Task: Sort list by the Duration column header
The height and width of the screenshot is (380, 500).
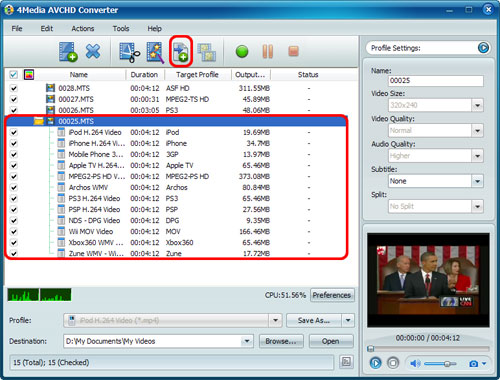Action: pos(144,75)
